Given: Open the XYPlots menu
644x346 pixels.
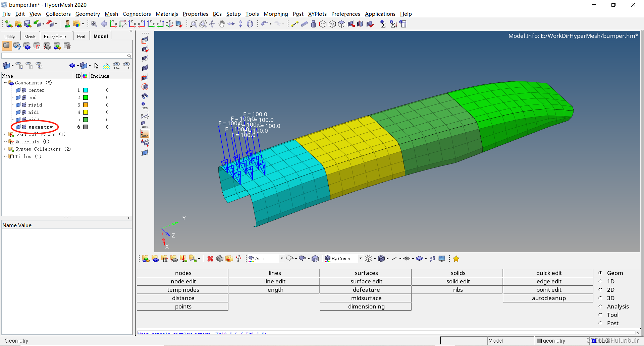Looking at the screenshot, I should (317, 14).
